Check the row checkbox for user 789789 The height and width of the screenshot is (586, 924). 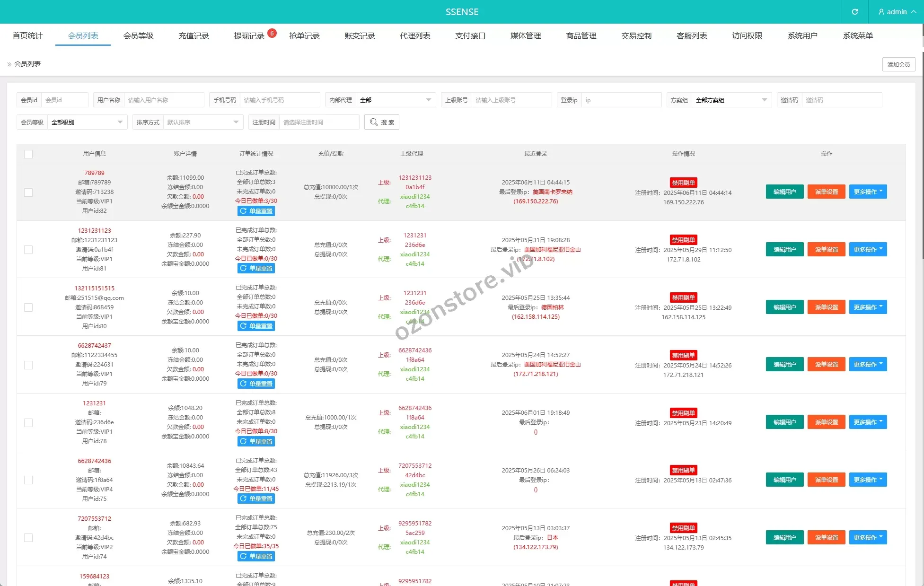[x=28, y=192]
